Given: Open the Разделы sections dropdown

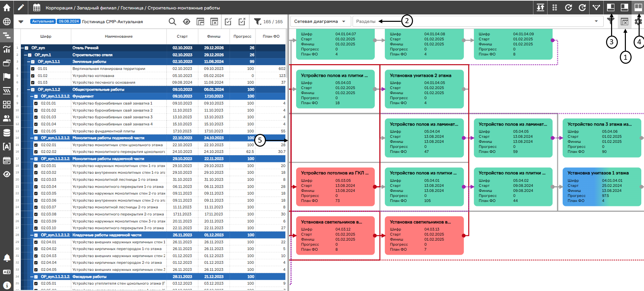Looking at the screenshot, I should tap(477, 21).
